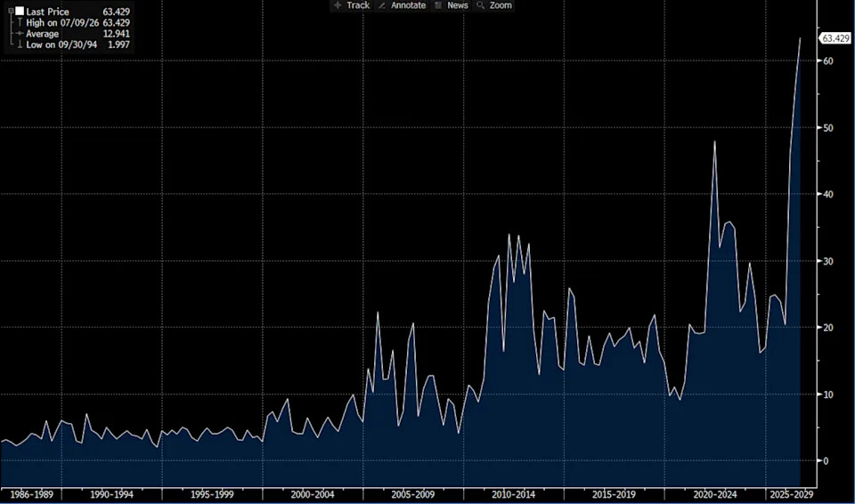This screenshot has width=855, height=504.
Task: Click the '2025-2029' x-axis label
Action: 791,495
